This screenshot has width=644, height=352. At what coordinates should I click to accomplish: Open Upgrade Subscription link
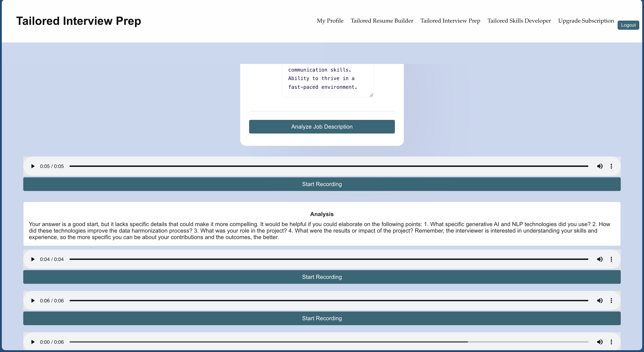pyautogui.click(x=586, y=21)
